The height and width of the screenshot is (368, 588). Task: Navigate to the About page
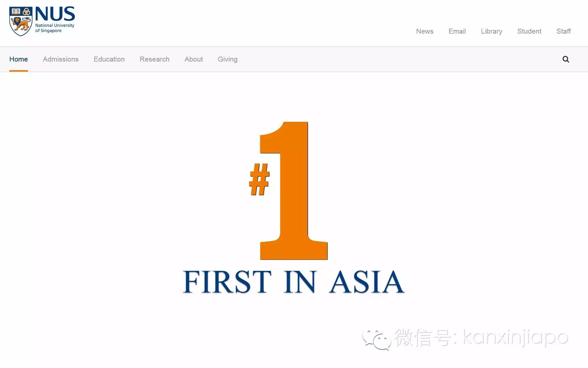[194, 59]
